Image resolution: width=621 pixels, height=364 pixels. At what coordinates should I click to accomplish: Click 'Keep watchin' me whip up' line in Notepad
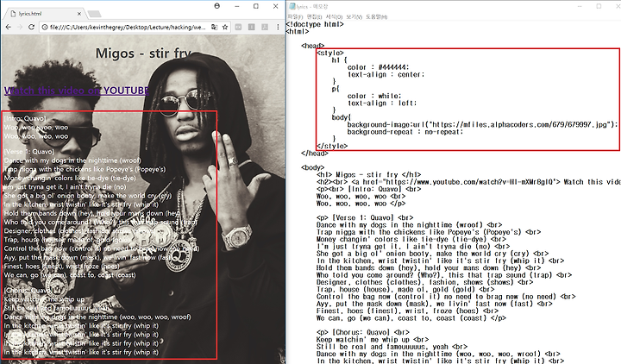(373, 340)
